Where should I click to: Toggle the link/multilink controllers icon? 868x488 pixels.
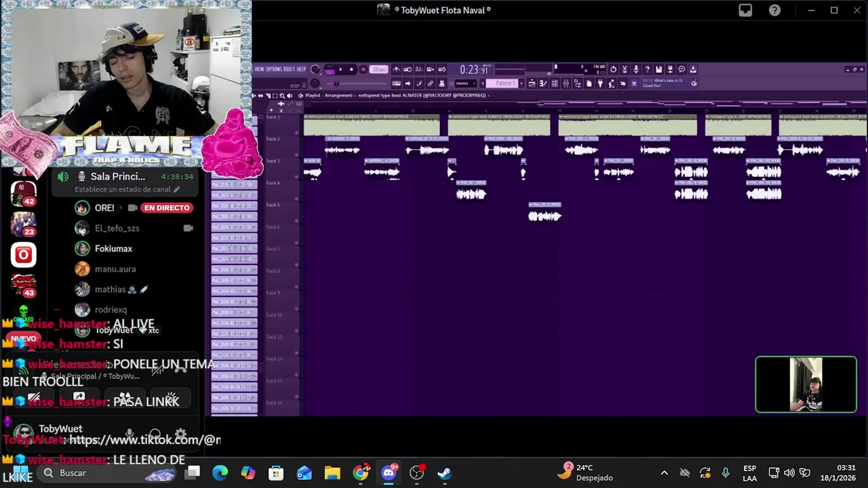[x=430, y=83]
